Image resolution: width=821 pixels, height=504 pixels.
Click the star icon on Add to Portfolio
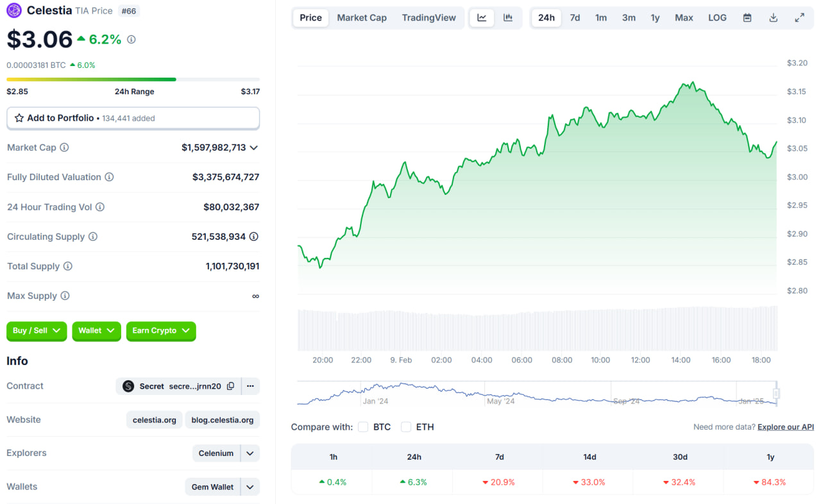pos(19,118)
